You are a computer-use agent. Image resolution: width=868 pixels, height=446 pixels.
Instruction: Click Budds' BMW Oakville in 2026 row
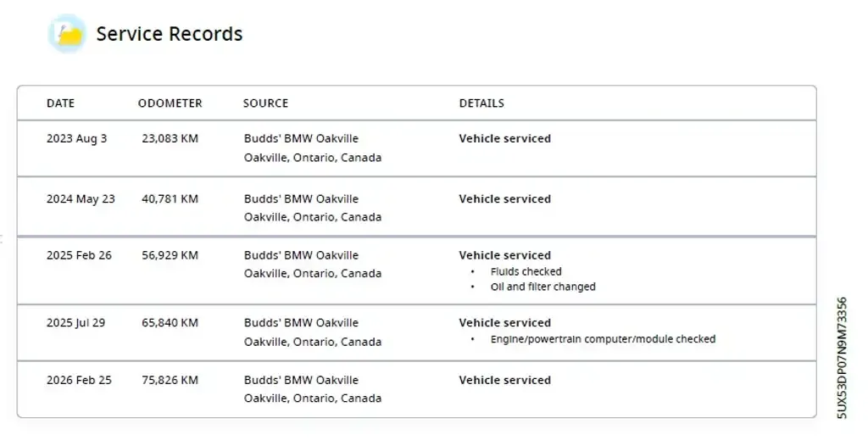click(x=301, y=380)
